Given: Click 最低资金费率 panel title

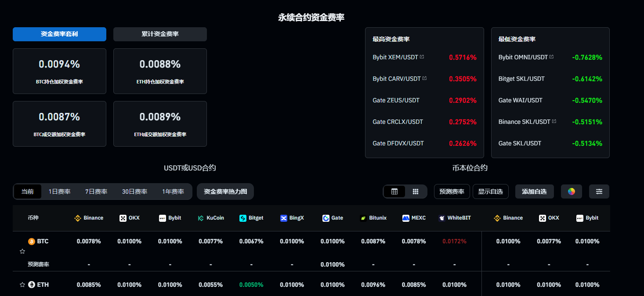Looking at the screenshot, I should tap(517, 39).
